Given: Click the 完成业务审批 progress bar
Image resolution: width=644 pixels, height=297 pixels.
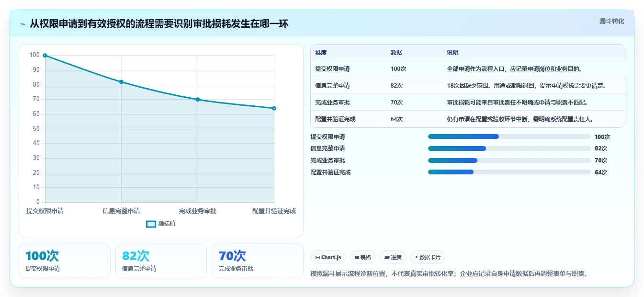Looking at the screenshot, I should [509, 160].
